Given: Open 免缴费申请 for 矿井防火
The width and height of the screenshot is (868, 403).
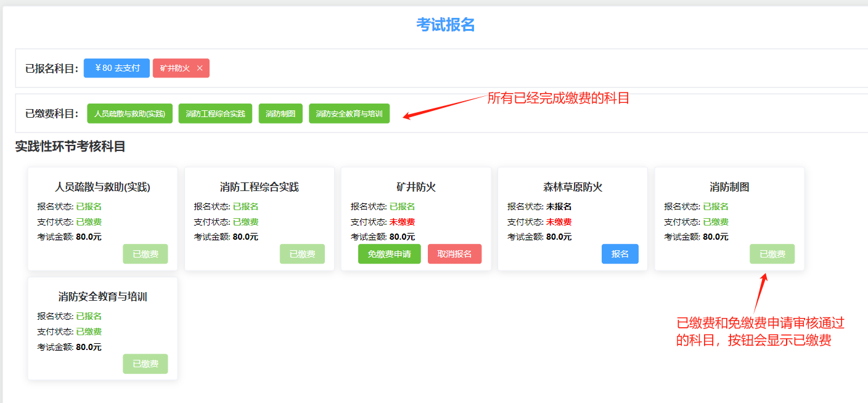Looking at the screenshot, I should (x=389, y=253).
